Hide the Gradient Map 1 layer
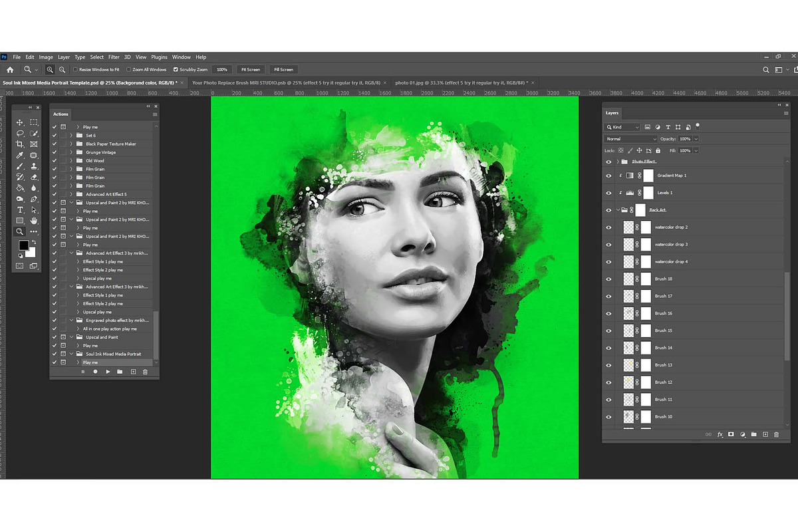 pyautogui.click(x=608, y=176)
